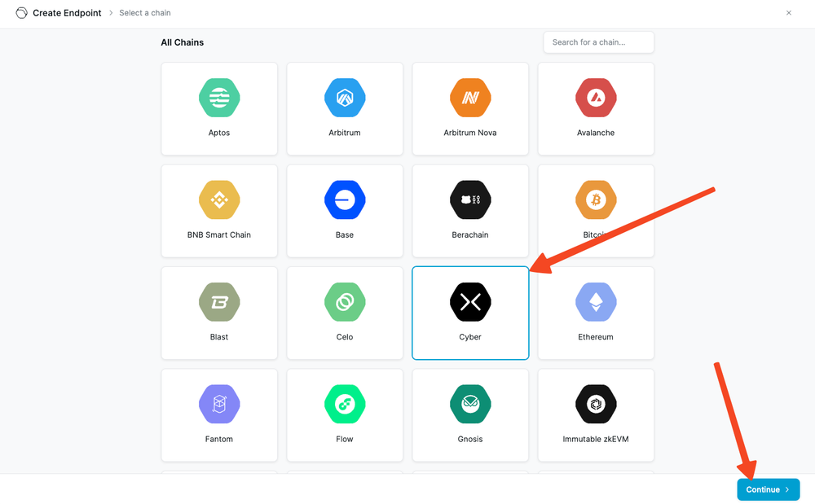Click the Create Endpoint breadcrumb
This screenshot has height=504, width=815.
coord(67,13)
